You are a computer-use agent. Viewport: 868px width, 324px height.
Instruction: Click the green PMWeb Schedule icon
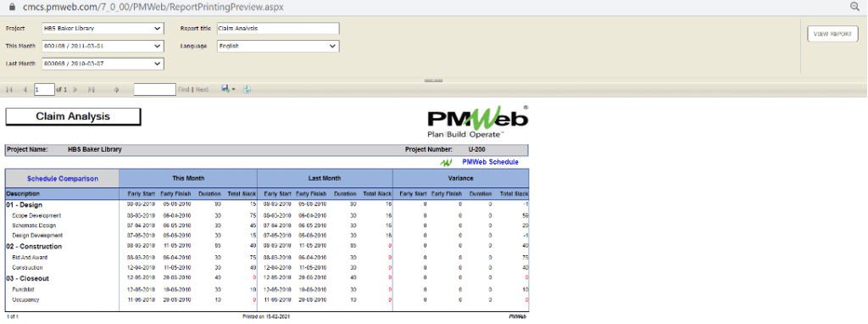(446, 162)
